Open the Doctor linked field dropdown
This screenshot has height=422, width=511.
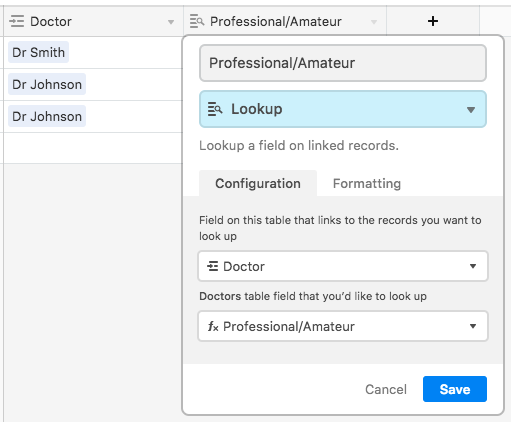[x=343, y=266]
